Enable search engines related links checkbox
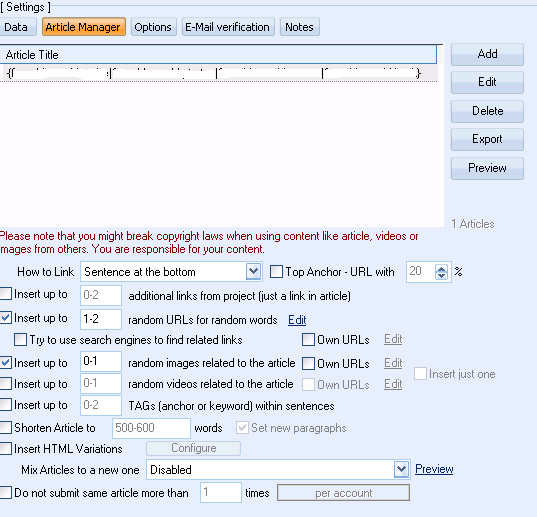The image size is (537, 517). pyautogui.click(x=20, y=340)
